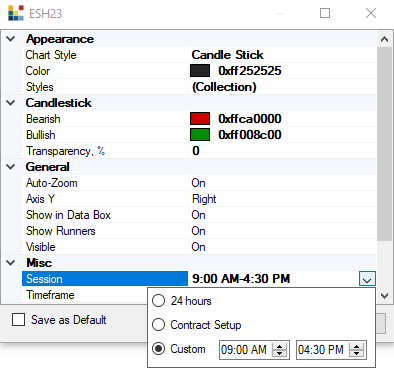Click the Show in Data Box On value
Screen dimensions: 394x376
pyautogui.click(x=198, y=215)
